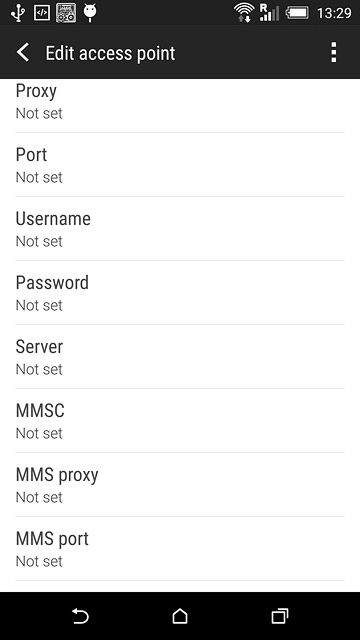The image size is (360, 640).
Task: Tap the back arrow in header
Action: (23, 53)
